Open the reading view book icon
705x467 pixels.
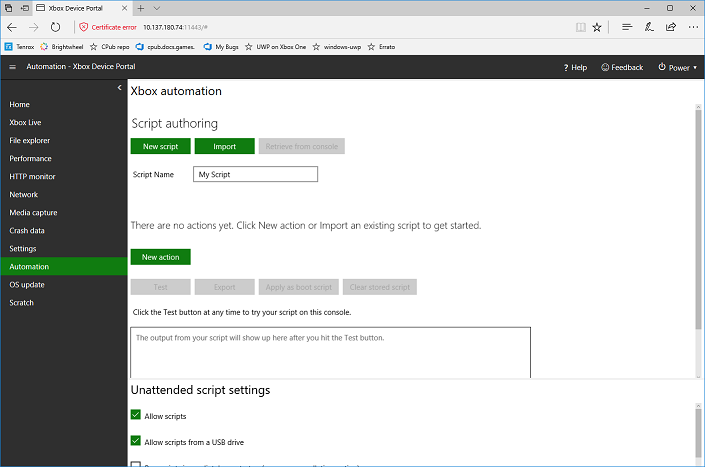[580, 27]
